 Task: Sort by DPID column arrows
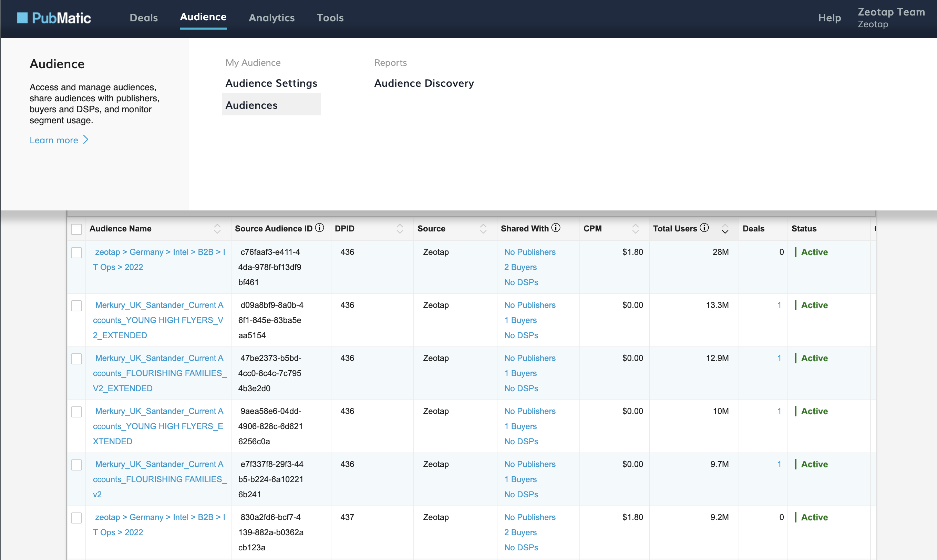[400, 229]
